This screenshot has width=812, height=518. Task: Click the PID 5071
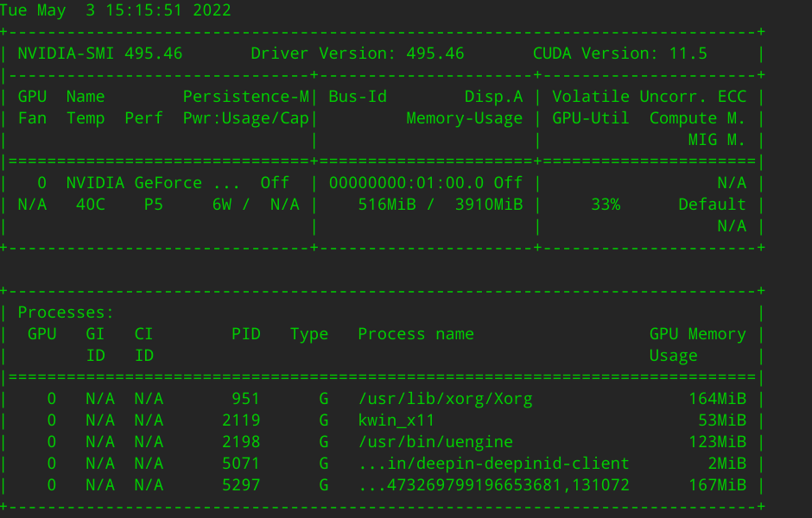(x=241, y=464)
